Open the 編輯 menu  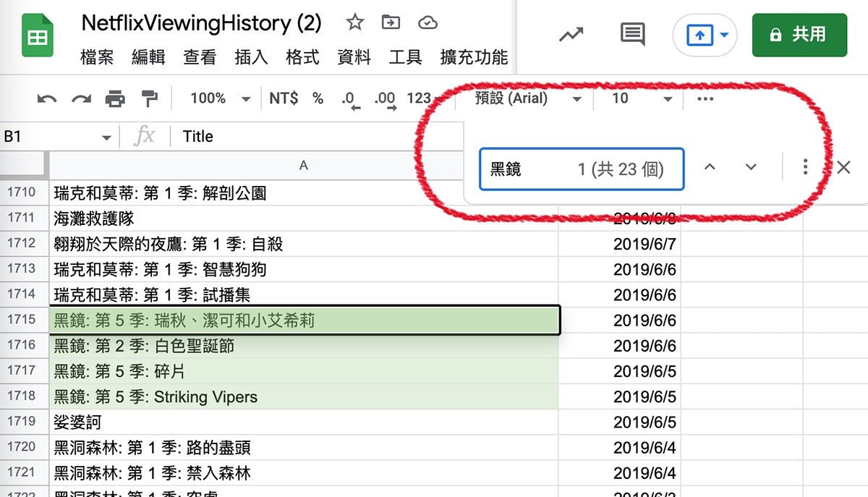(148, 57)
